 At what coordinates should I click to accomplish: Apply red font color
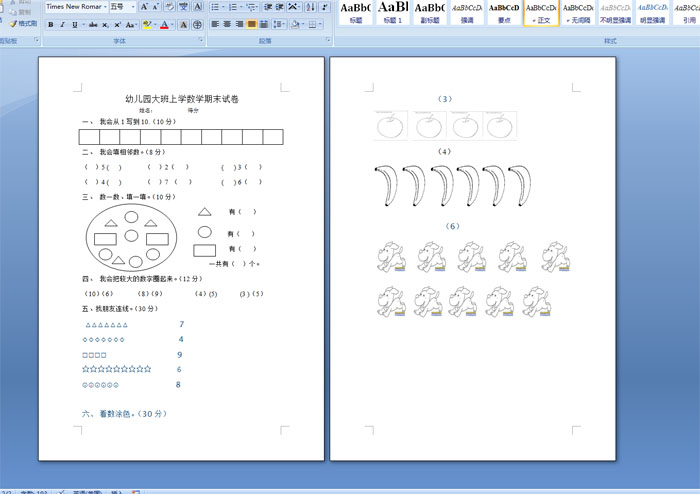tap(164, 25)
